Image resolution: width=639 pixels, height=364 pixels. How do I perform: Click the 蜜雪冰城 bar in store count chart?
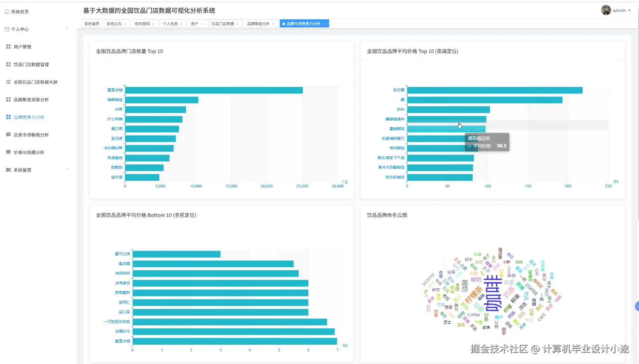214,90
